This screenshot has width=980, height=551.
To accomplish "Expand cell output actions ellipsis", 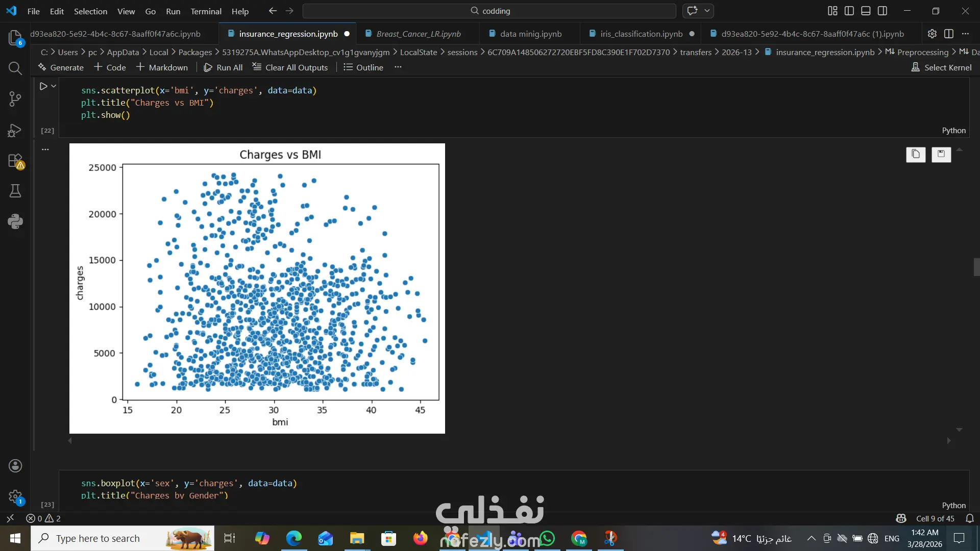I will coord(45,149).
